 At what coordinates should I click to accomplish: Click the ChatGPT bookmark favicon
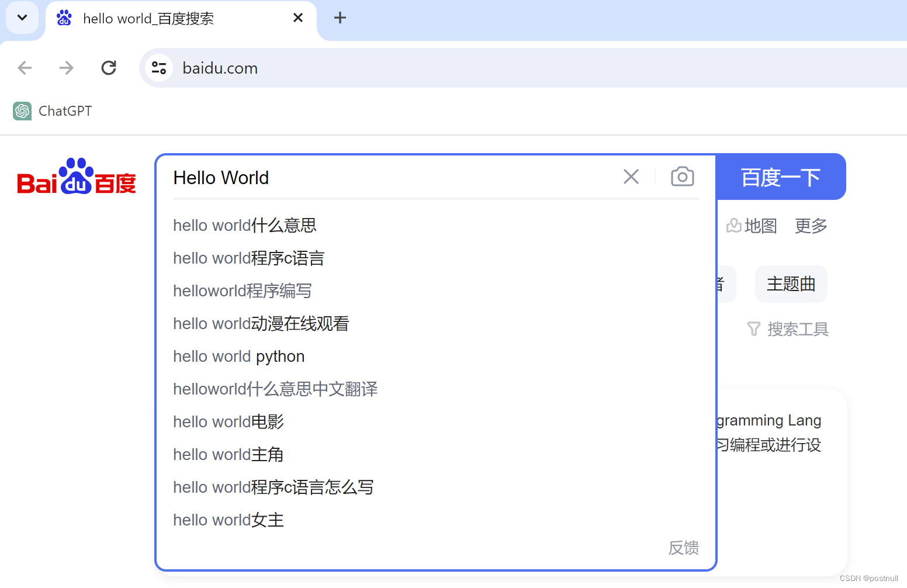point(22,111)
